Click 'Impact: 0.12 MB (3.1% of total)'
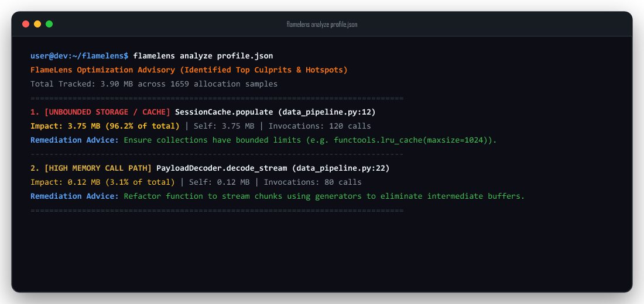This screenshot has height=304, width=644. point(102,182)
